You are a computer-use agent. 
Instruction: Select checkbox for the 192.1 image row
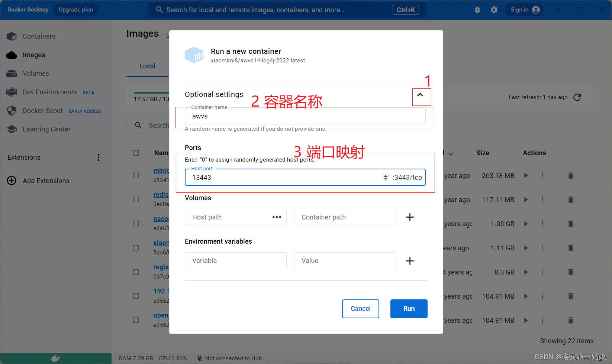136,296
